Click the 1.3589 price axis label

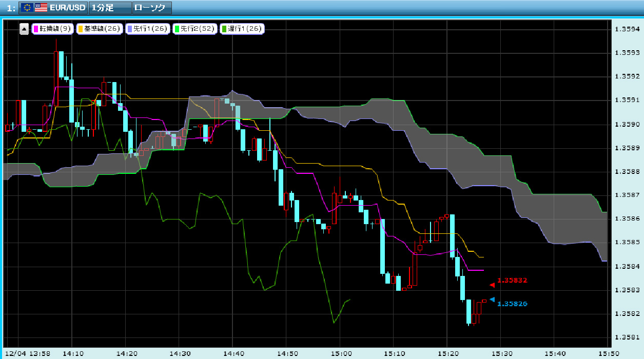627,148
